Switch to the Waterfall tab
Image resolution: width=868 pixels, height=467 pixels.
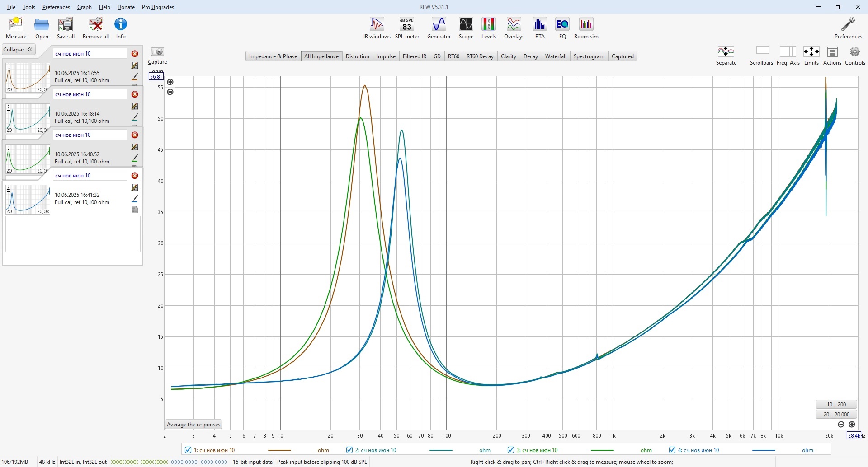(556, 56)
